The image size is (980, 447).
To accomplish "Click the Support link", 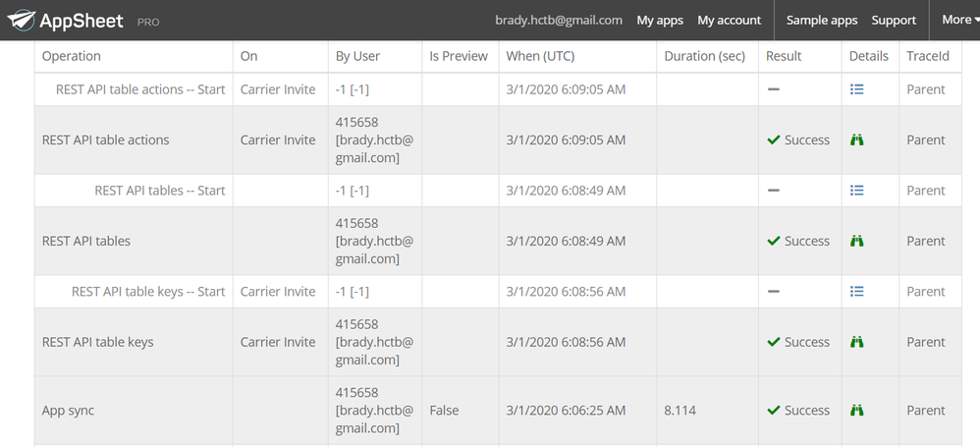I will point(894,20).
